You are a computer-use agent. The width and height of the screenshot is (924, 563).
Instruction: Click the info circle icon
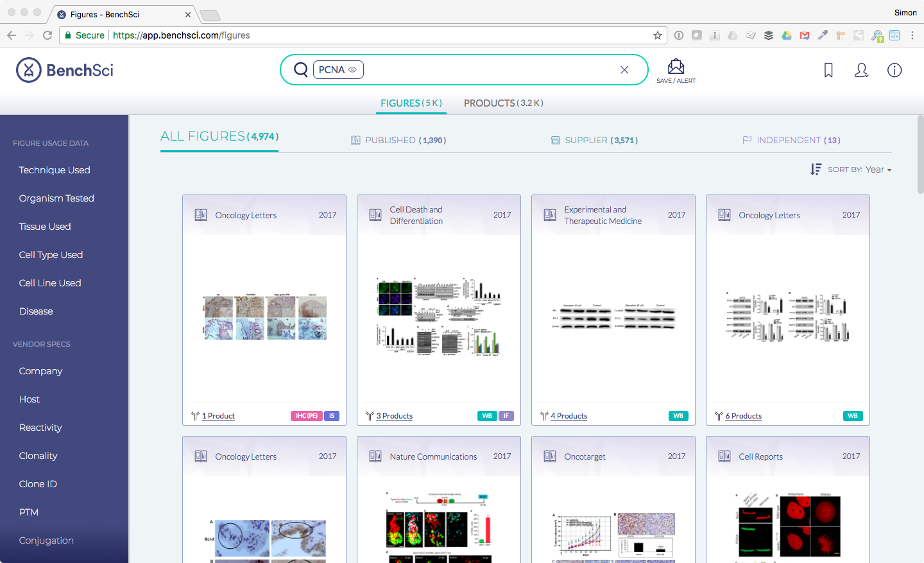[894, 70]
